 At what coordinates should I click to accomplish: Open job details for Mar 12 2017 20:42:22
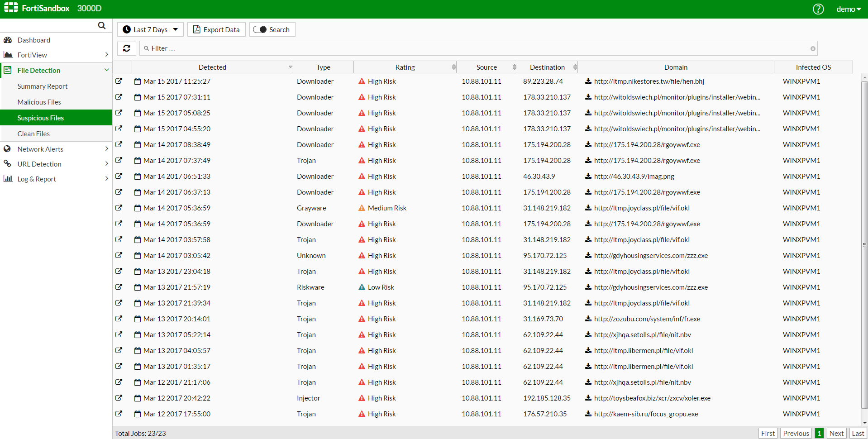[x=119, y=398]
